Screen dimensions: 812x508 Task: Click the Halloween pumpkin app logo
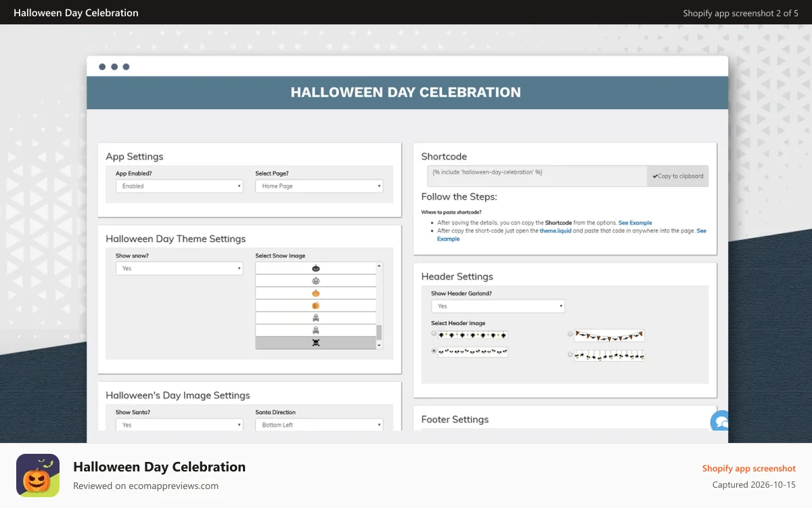point(38,475)
